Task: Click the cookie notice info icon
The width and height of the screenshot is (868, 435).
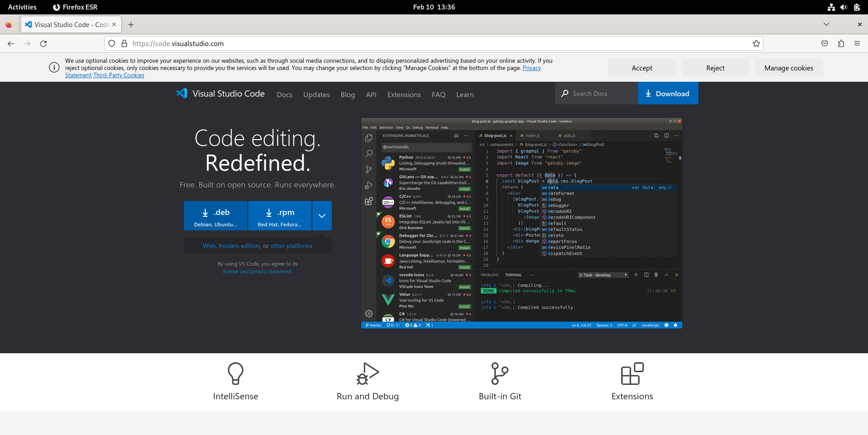Action: pos(54,68)
